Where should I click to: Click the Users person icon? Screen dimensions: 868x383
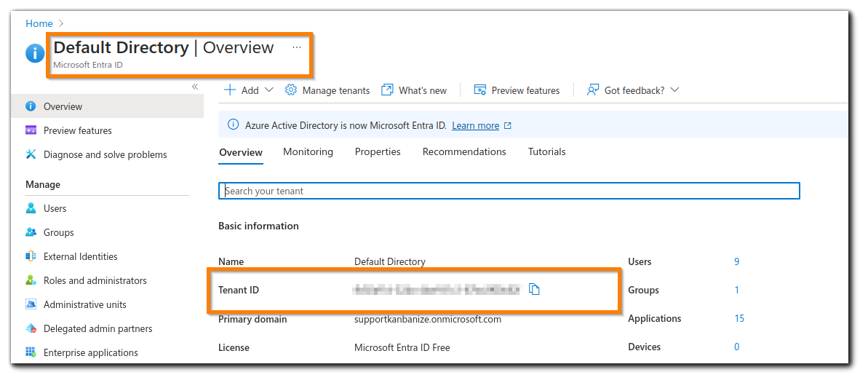point(31,208)
